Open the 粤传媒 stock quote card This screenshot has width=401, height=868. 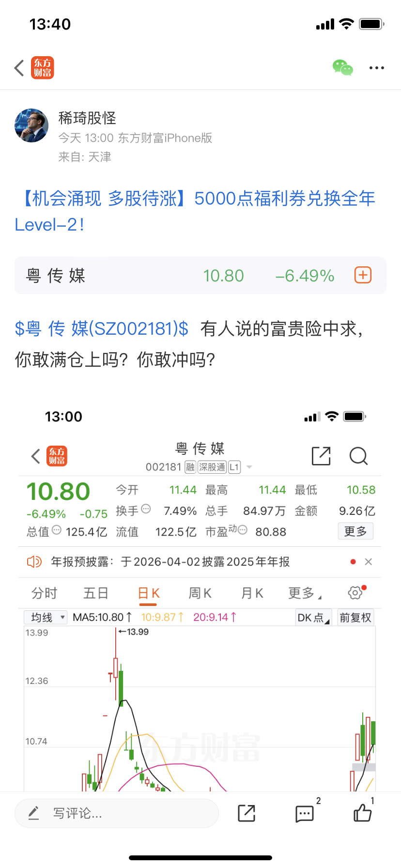(200, 275)
